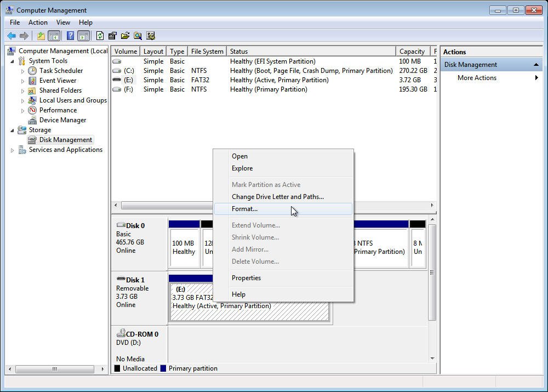Click the blue Help question mark icon

pos(70,36)
